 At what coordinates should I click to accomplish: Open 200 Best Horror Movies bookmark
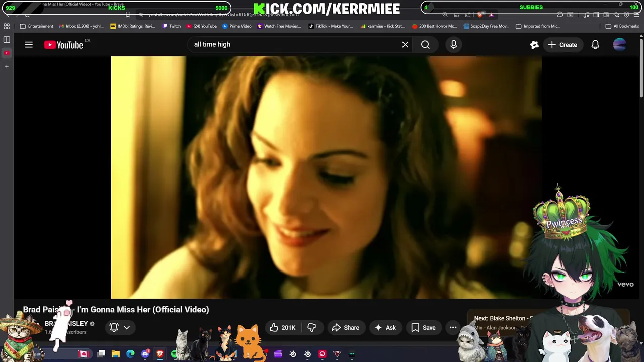[435, 26]
